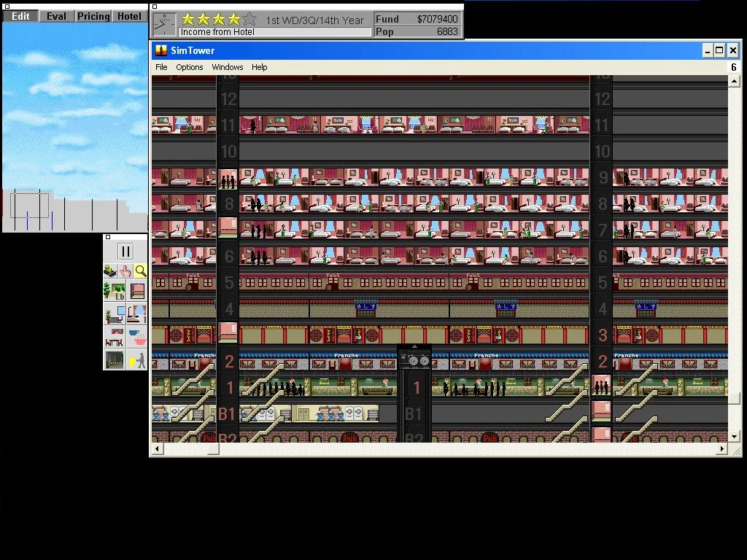
Task: Choose the fast food build tool
Action: [x=136, y=337]
